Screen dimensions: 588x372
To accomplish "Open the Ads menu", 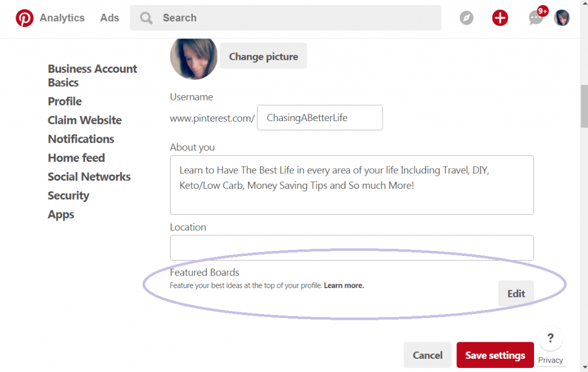I will point(110,18).
